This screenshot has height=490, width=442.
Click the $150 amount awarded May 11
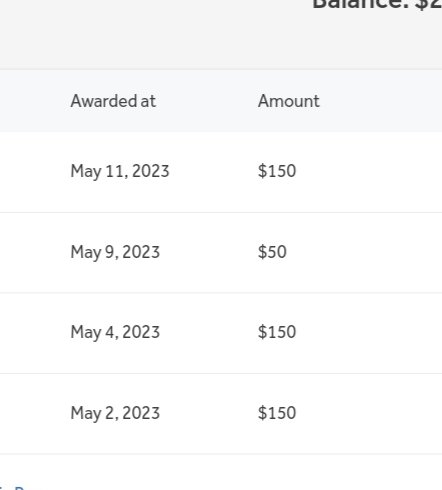[x=277, y=171]
